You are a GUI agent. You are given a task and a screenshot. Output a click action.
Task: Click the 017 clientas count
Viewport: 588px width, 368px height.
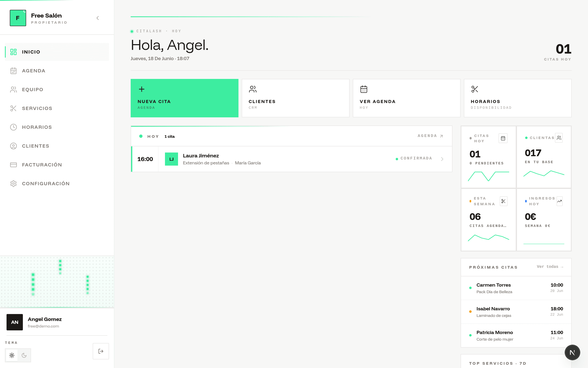(533, 153)
